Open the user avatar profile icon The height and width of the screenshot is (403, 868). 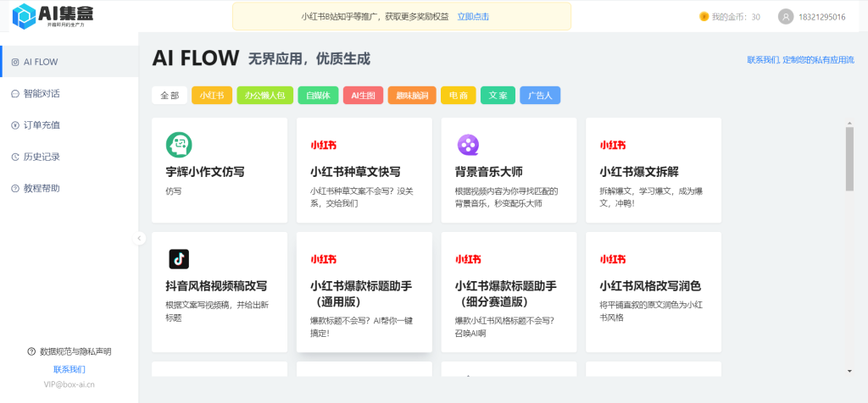(x=786, y=17)
